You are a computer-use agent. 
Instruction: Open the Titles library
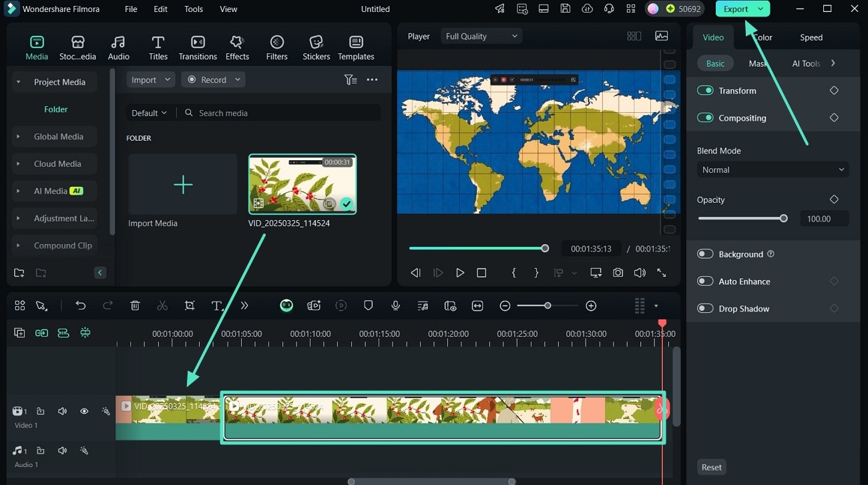[x=158, y=48]
